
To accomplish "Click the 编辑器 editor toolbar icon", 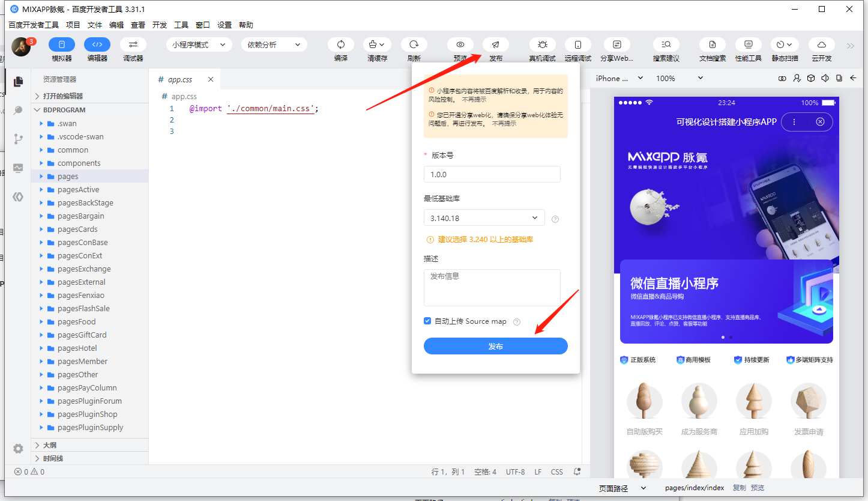I will (x=97, y=44).
